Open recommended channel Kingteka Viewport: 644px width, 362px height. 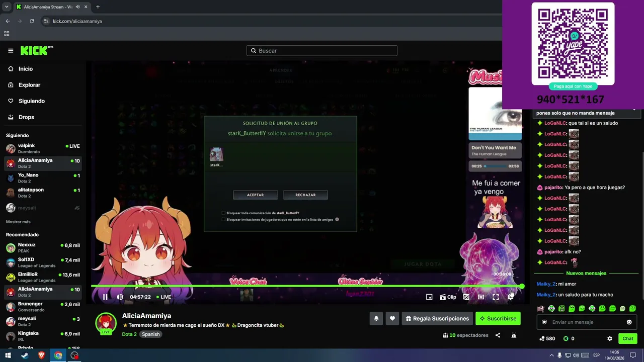pos(43,336)
